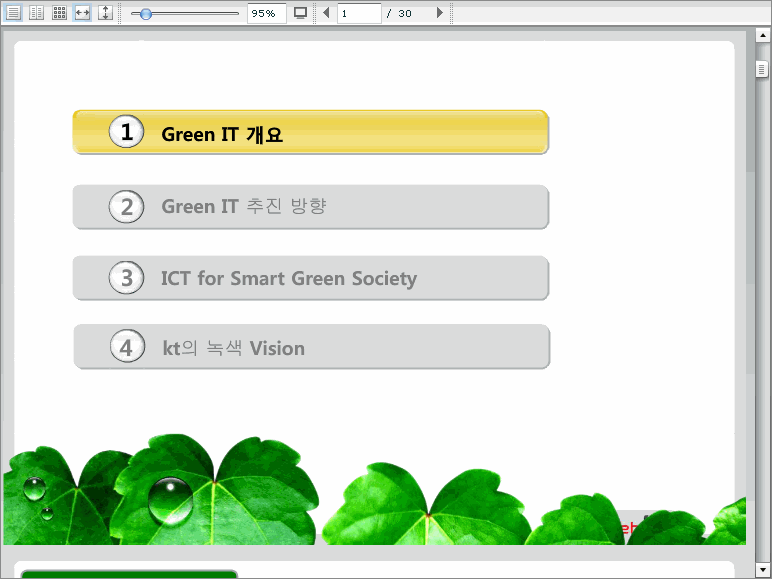Image resolution: width=772 pixels, height=579 pixels.
Task: Click the vertical scrollbar thumb
Action: pyautogui.click(x=762, y=69)
